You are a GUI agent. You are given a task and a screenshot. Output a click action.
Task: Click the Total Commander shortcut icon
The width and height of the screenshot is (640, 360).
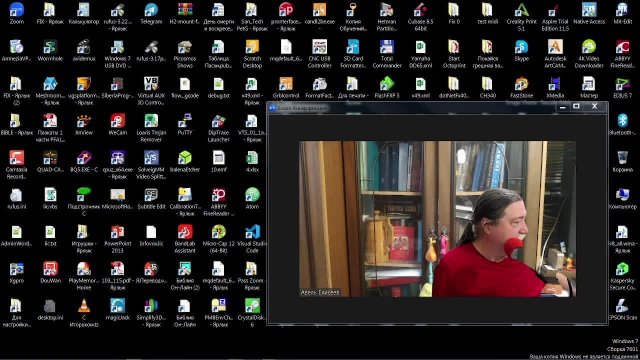pyautogui.click(x=387, y=53)
